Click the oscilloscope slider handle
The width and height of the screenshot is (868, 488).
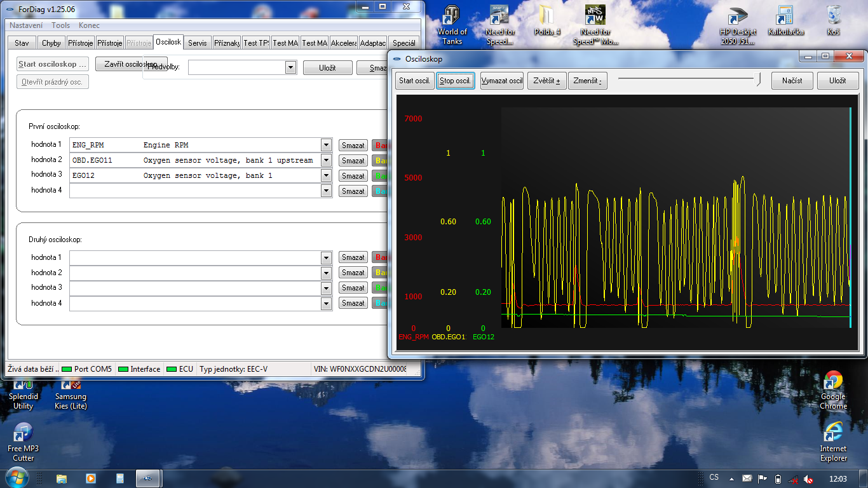tap(758, 79)
